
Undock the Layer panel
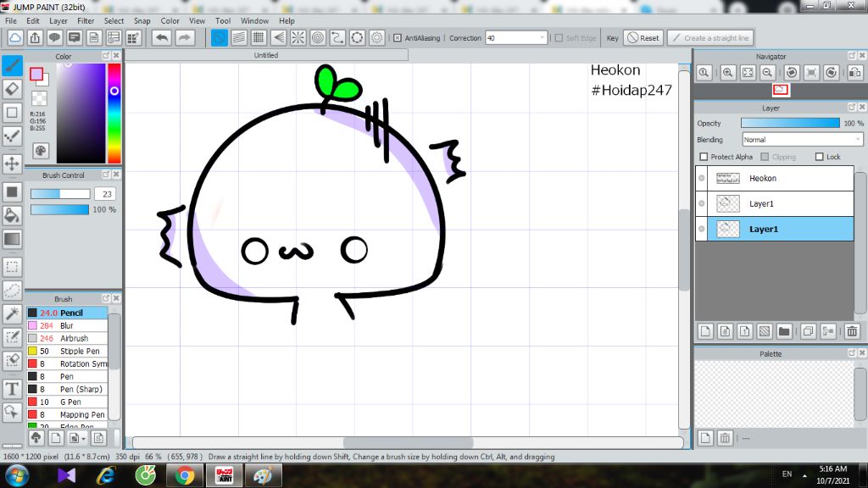[x=852, y=107]
